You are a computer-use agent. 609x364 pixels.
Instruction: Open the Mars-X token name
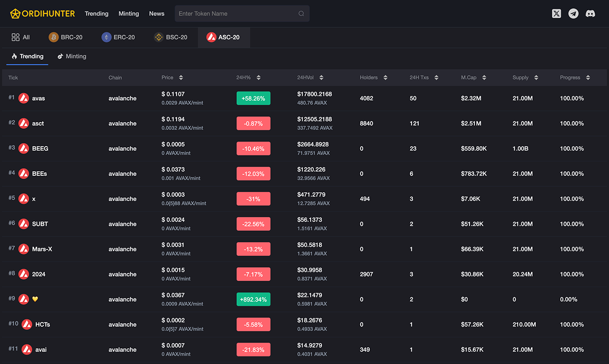tap(42, 249)
